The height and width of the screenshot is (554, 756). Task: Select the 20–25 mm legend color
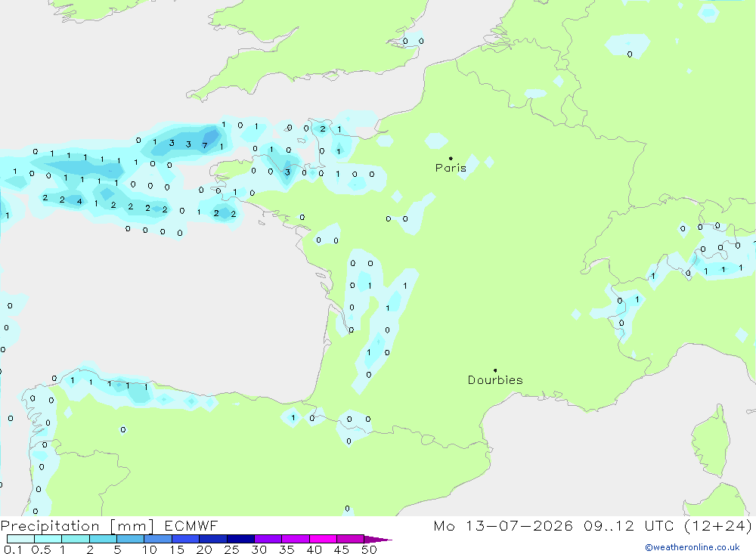[x=212, y=539]
